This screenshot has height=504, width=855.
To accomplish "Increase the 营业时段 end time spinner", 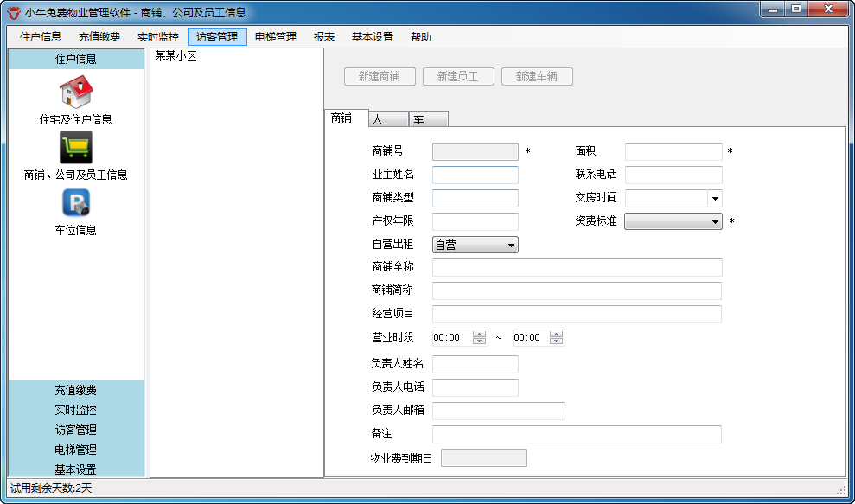I will [556, 334].
